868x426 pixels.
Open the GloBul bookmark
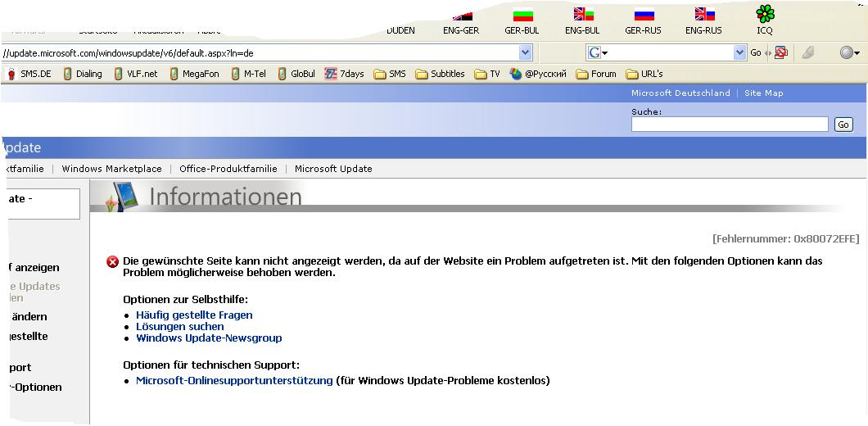[296, 74]
